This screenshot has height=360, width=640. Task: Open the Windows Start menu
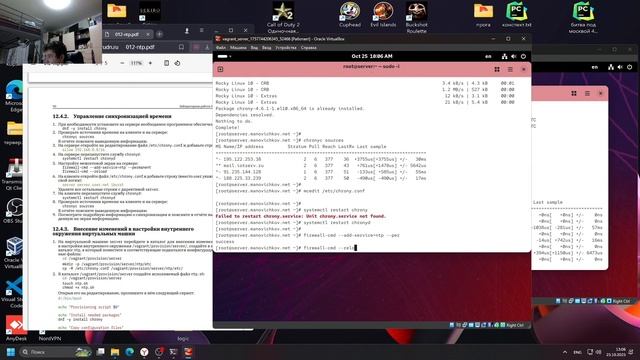11,352
